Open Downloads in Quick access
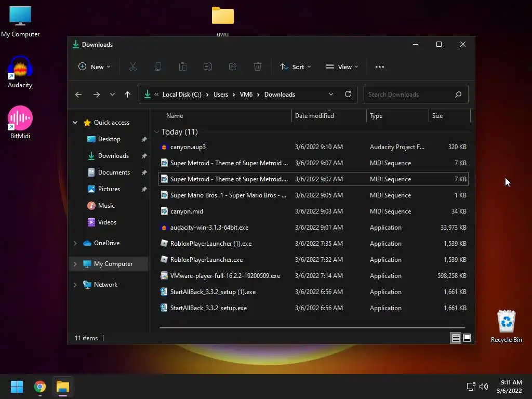The image size is (532, 399). point(113,156)
